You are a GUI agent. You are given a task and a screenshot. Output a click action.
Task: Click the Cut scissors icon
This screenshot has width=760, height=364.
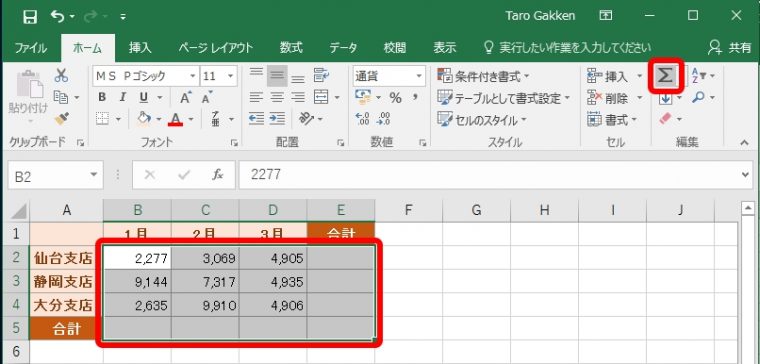tap(62, 75)
